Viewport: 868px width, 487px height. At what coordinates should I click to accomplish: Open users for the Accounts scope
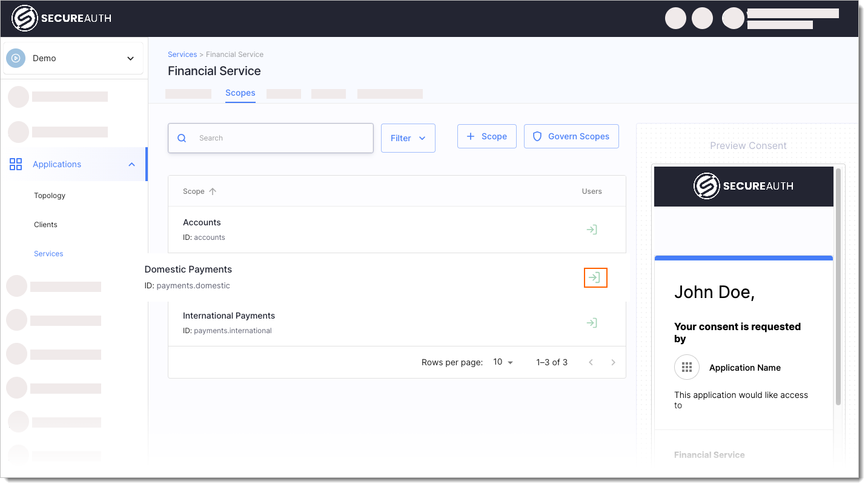coord(592,230)
